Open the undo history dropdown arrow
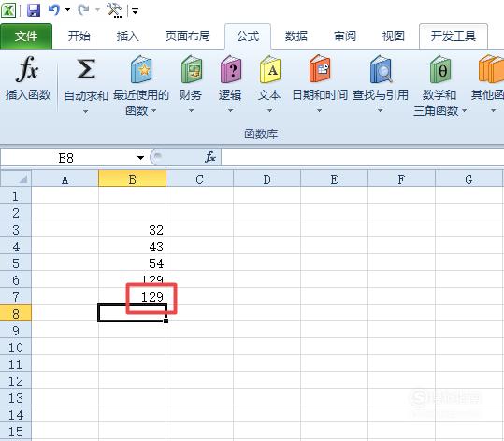 click(x=68, y=10)
